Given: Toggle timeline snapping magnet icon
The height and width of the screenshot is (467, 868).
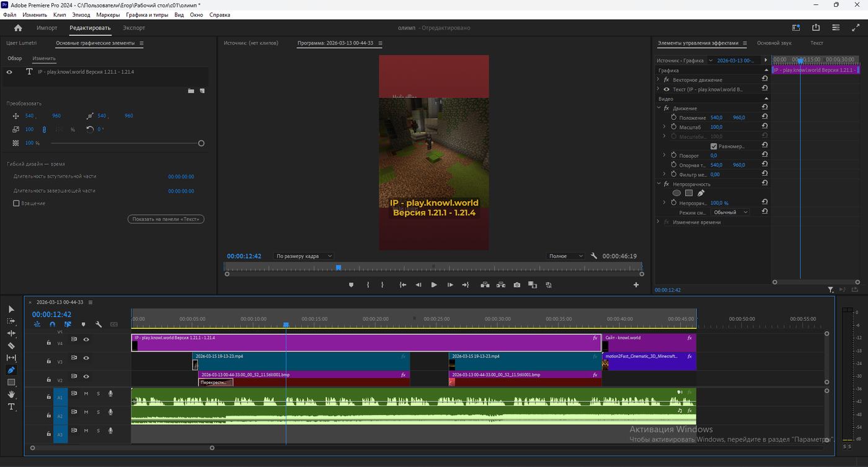Looking at the screenshot, I should click(52, 324).
